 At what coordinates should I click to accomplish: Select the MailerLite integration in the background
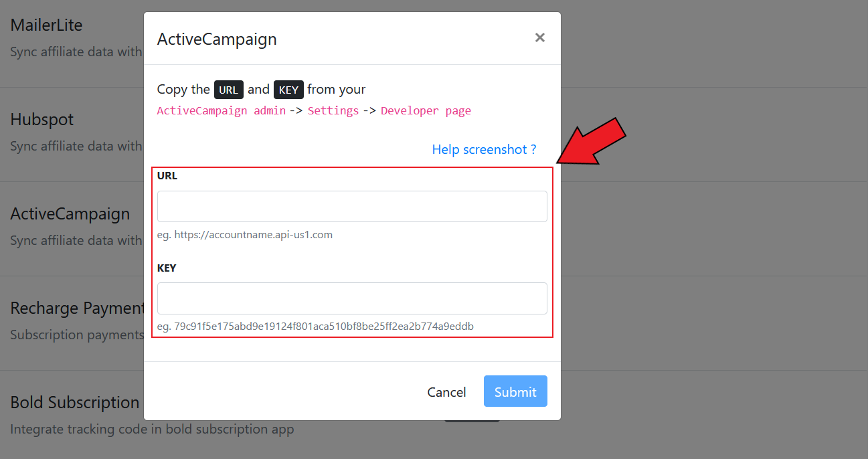pyautogui.click(x=47, y=25)
